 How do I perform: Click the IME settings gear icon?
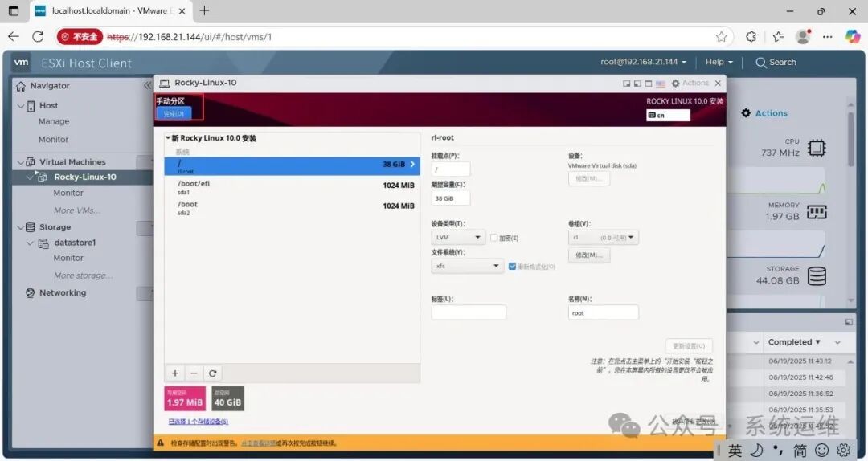coord(844,450)
